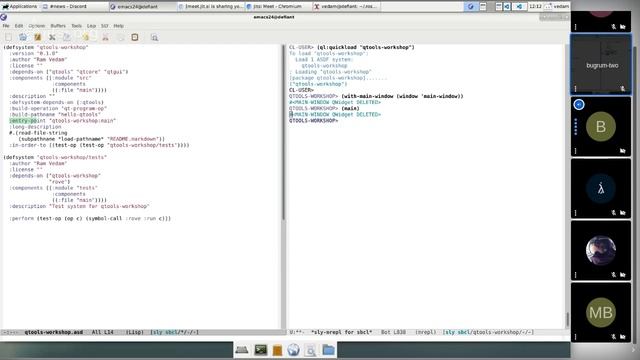The height and width of the screenshot is (360, 640).
Task: Select the B participant avatar thumbnail
Action: coord(601,127)
